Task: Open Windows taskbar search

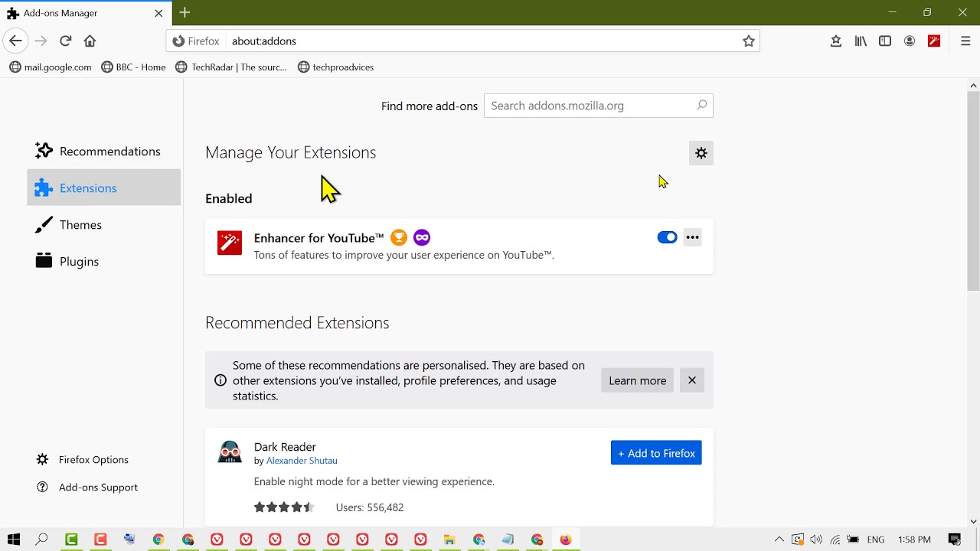Action: click(x=42, y=540)
